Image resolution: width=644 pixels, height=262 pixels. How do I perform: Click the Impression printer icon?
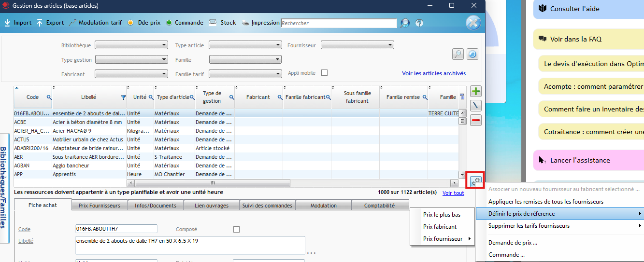click(245, 23)
